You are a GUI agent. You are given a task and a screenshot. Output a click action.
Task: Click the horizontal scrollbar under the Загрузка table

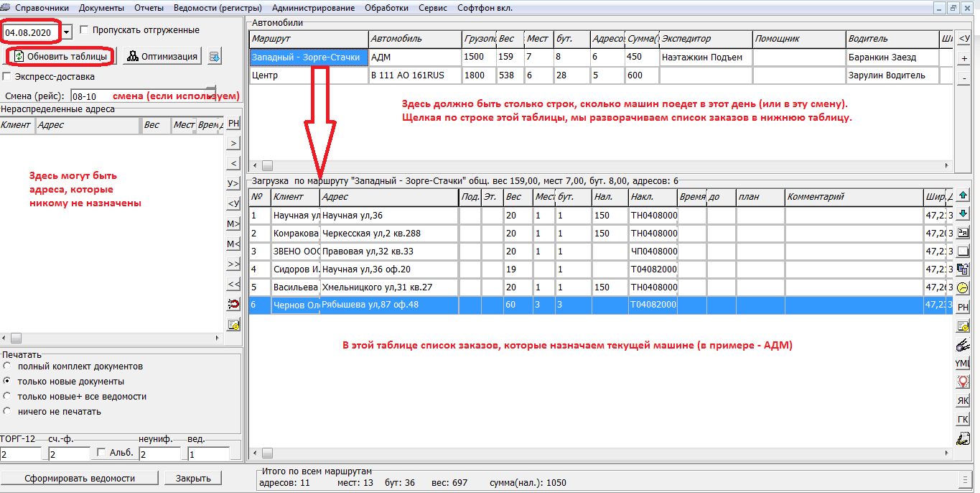[x=603, y=453]
